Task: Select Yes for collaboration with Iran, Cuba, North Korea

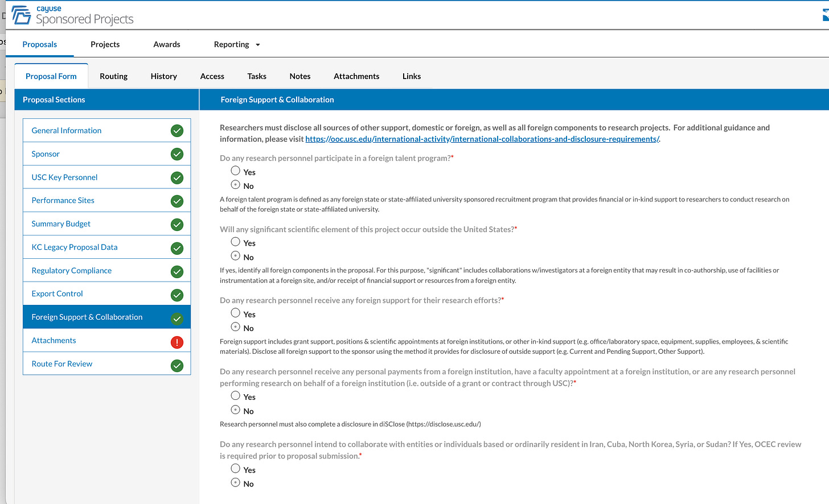Action: point(235,468)
